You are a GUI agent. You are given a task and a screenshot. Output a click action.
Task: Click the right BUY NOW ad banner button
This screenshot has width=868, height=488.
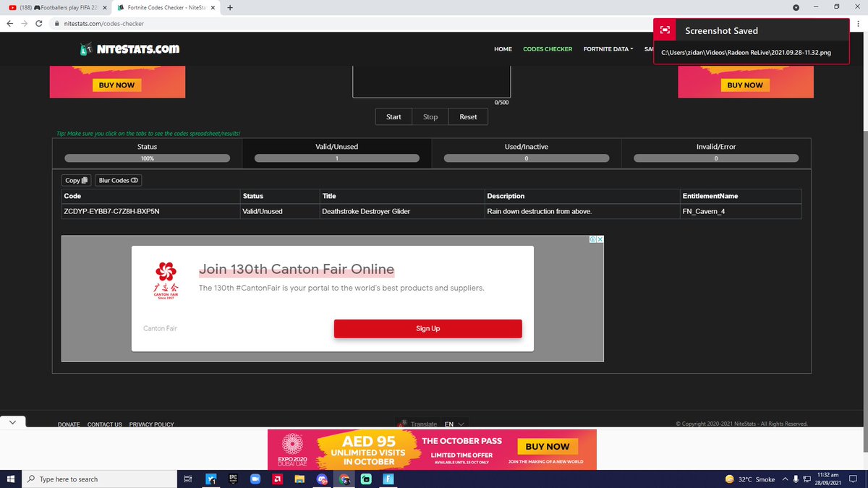(x=744, y=85)
